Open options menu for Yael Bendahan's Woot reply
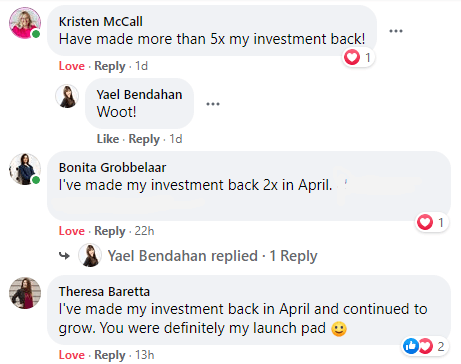Screen dimensions: 461x364 tap(213, 104)
